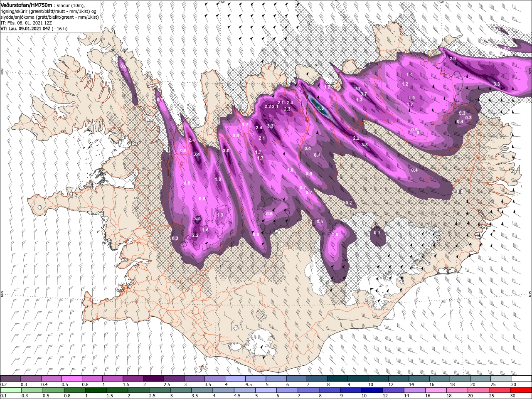Click the 3.4 precipitation value
The height and width of the screenshot is (399, 532).
click(x=197, y=155)
